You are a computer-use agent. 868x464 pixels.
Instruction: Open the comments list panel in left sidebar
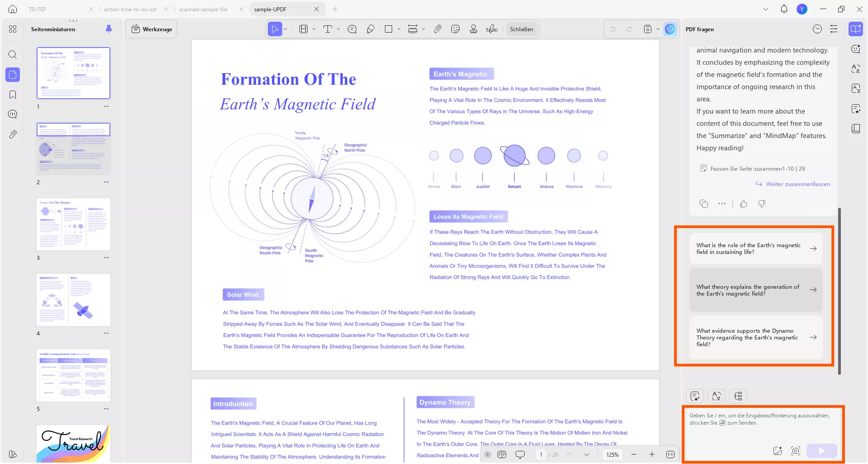pyautogui.click(x=13, y=114)
